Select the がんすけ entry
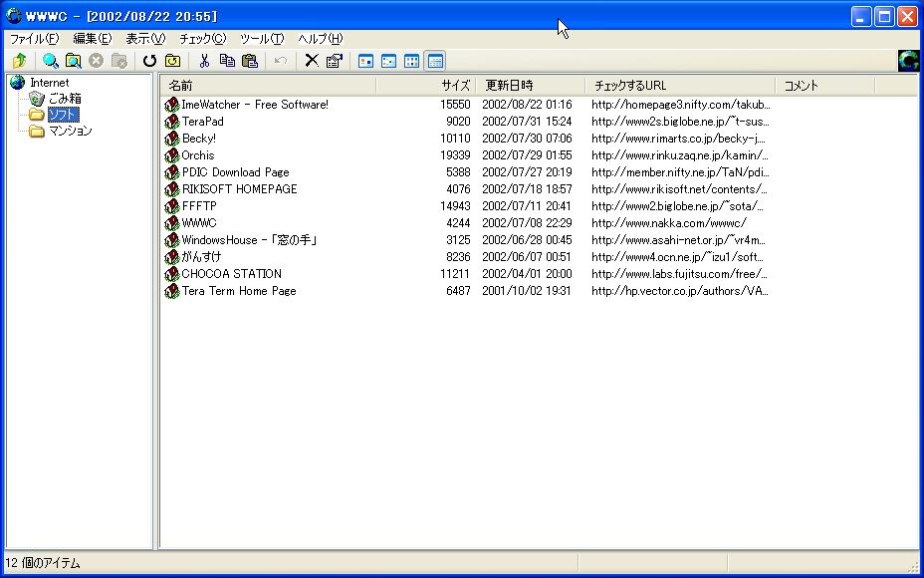 [x=201, y=257]
